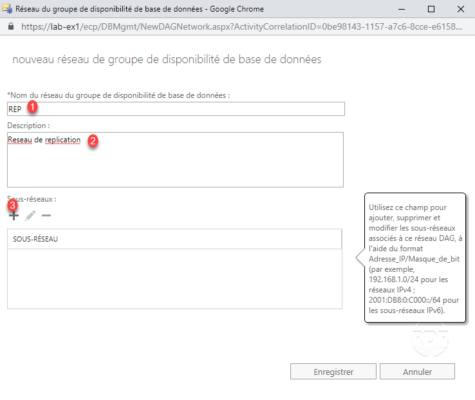Maximize the Chrome window
475x400 pixels.
click(x=431, y=9)
